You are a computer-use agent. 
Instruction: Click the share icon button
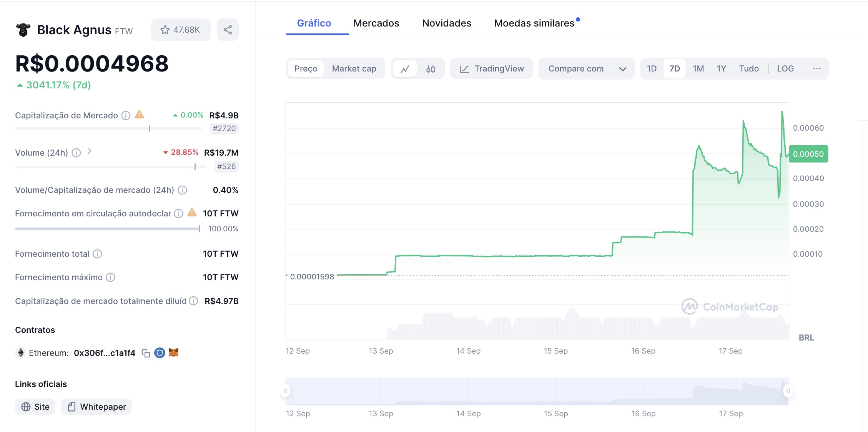pos(228,30)
